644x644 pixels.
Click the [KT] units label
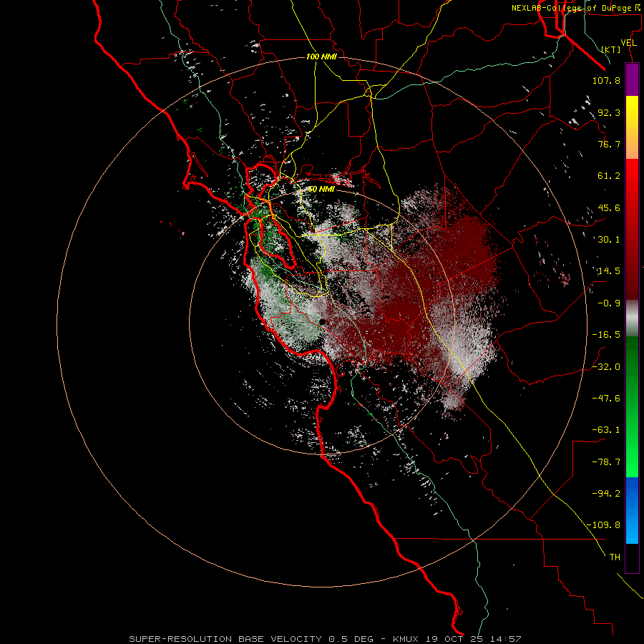611,49
